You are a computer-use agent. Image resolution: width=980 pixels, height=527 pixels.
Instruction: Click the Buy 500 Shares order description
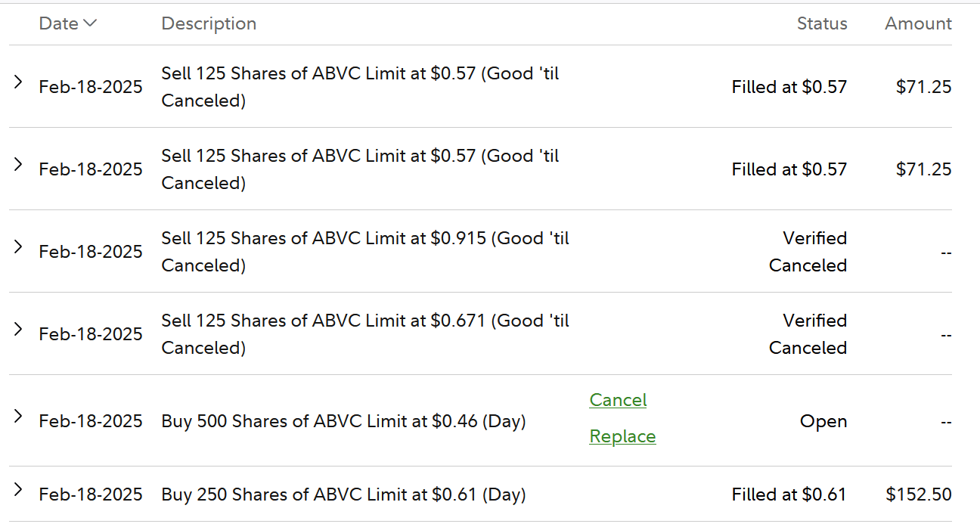343,421
